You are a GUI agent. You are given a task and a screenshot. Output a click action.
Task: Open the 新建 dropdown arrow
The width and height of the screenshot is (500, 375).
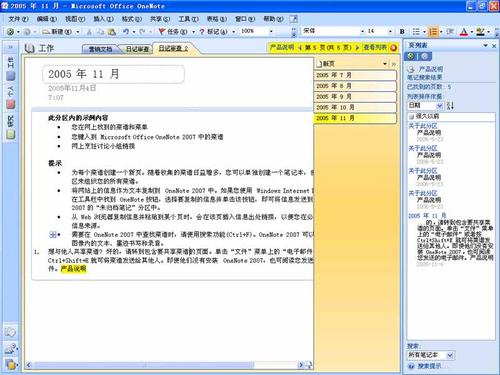pos(78,32)
